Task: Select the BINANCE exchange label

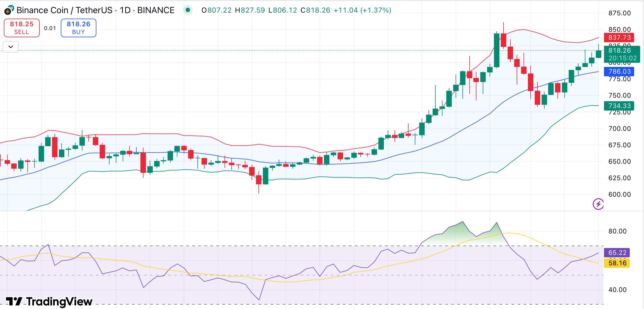Action: [156, 10]
